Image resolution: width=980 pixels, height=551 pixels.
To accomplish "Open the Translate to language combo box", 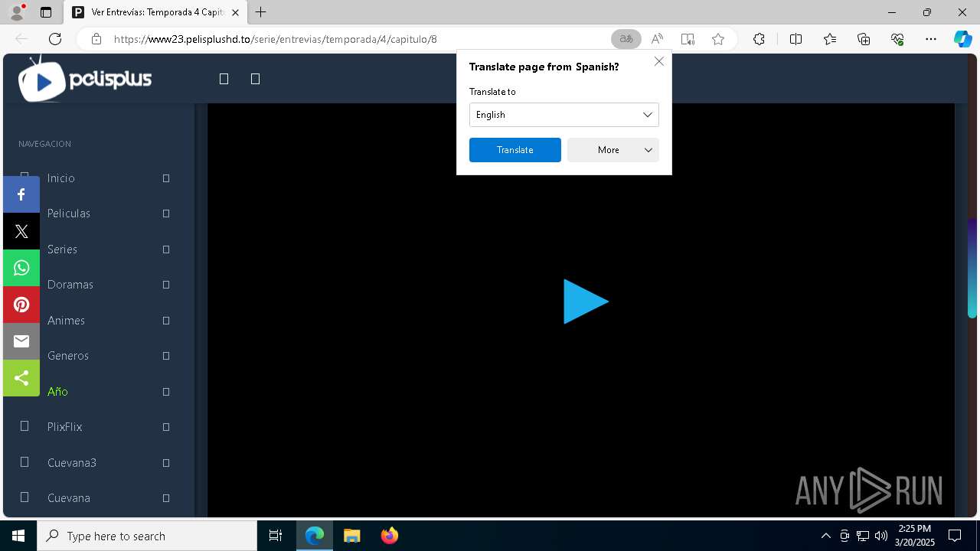I will tap(564, 115).
